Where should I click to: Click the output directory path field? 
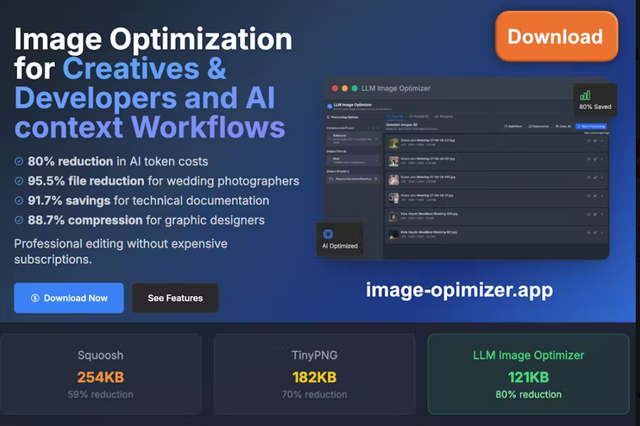(x=353, y=179)
